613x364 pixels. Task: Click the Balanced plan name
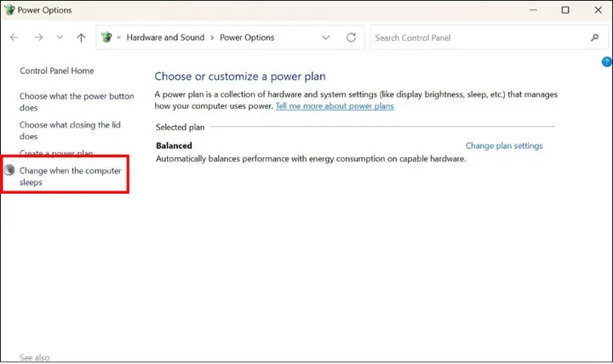click(174, 145)
